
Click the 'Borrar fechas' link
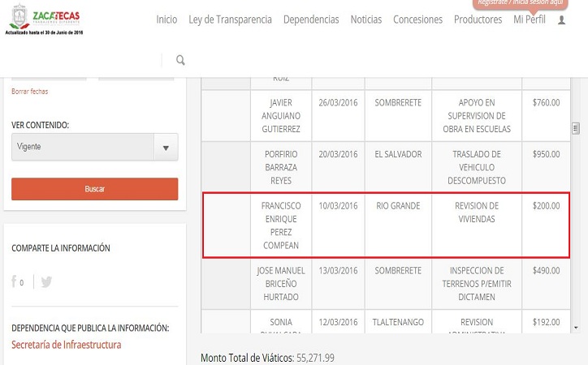29,92
